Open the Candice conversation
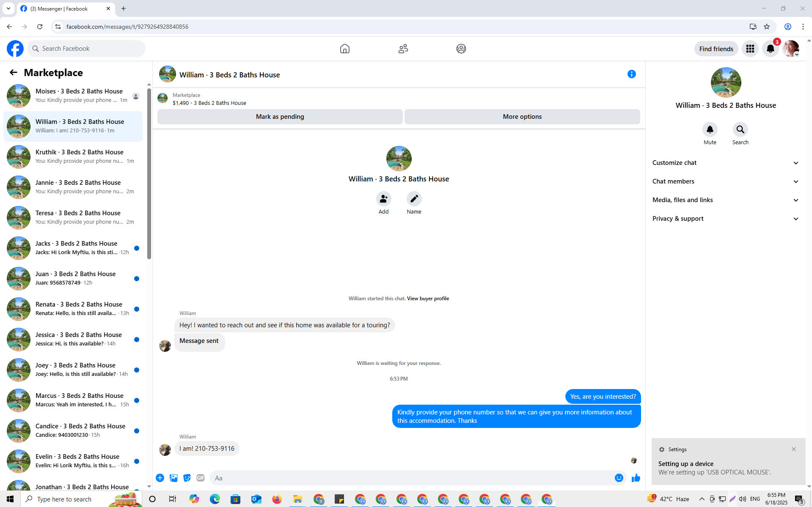Screen dimensions: 812x507 tap(73, 431)
